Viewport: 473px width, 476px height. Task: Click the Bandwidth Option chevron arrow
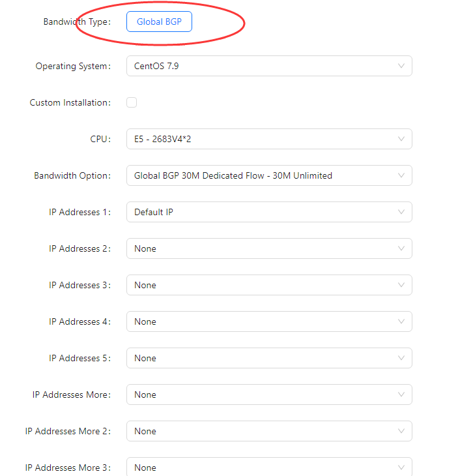[401, 175]
